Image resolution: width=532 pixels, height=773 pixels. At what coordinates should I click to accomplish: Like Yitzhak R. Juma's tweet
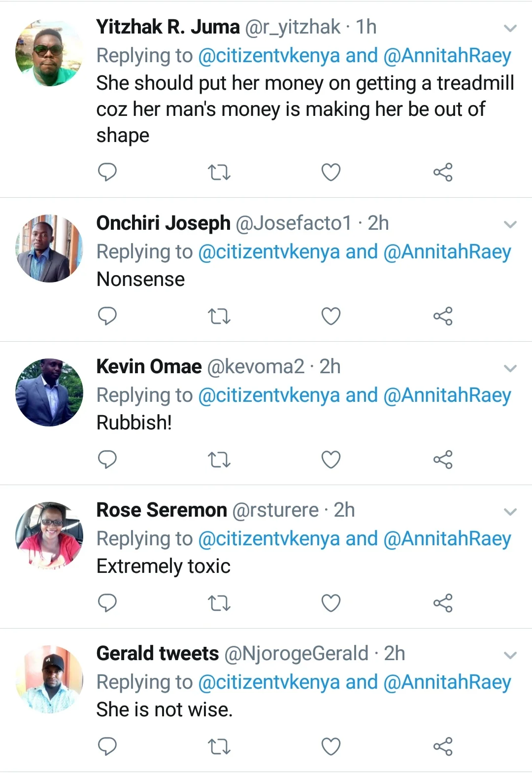coord(331,173)
